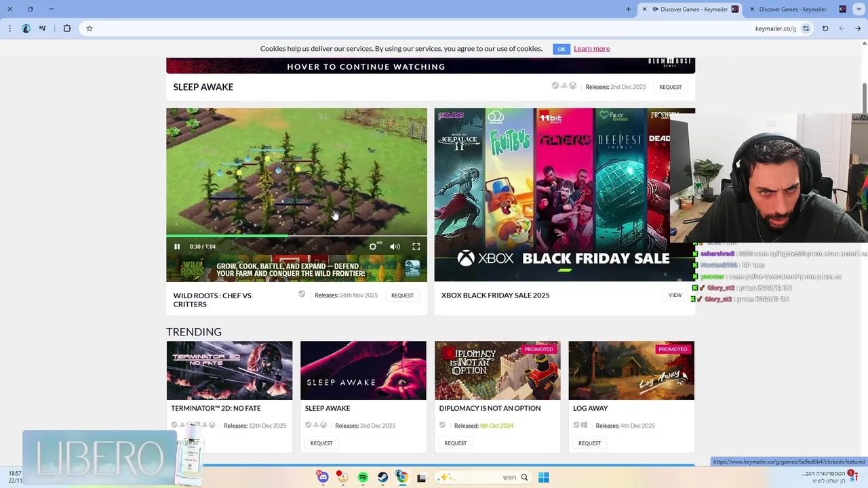
Task: Click PROMOTED badge on Diplomacy card
Action: [538, 349]
